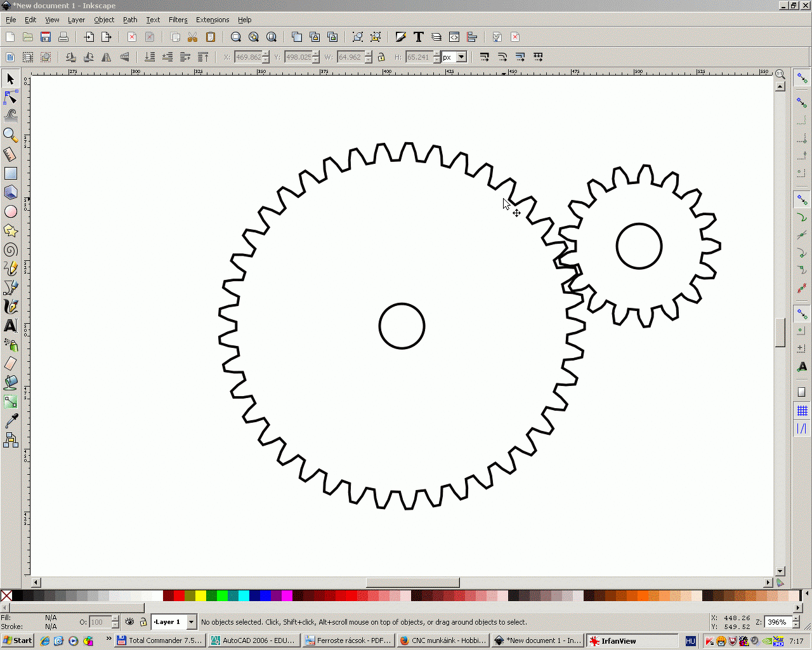Viewport: 812px width, 650px height.
Task: Expand the Layer 1 selector dropdown
Action: pos(192,622)
